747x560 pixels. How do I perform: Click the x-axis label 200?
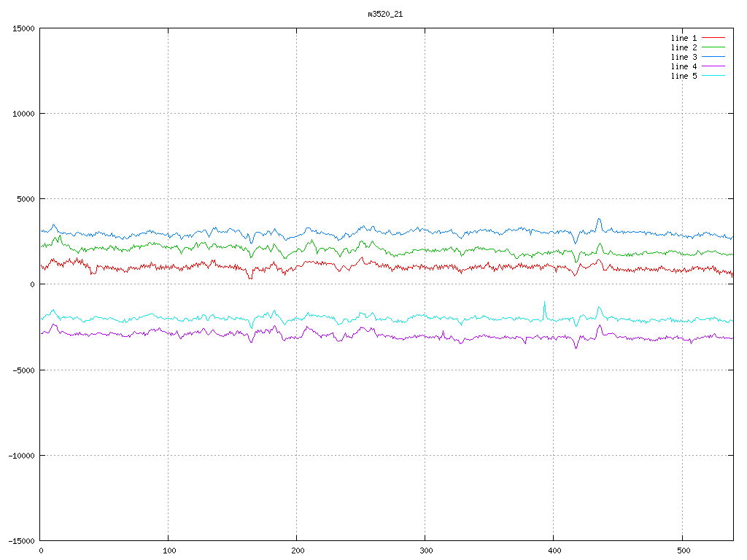point(298,551)
